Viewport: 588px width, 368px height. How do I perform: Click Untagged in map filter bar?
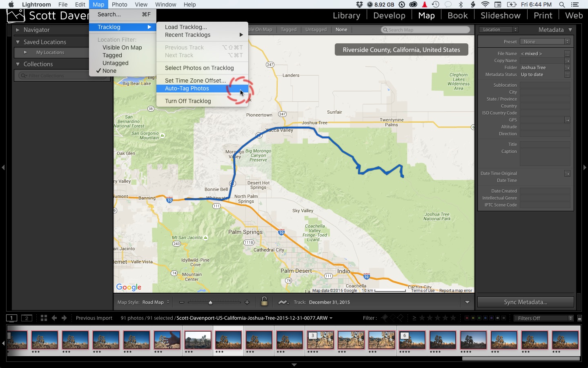[316, 29]
